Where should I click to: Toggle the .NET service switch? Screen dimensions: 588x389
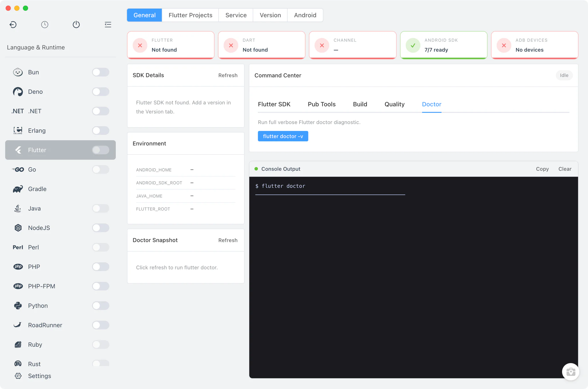(100, 111)
